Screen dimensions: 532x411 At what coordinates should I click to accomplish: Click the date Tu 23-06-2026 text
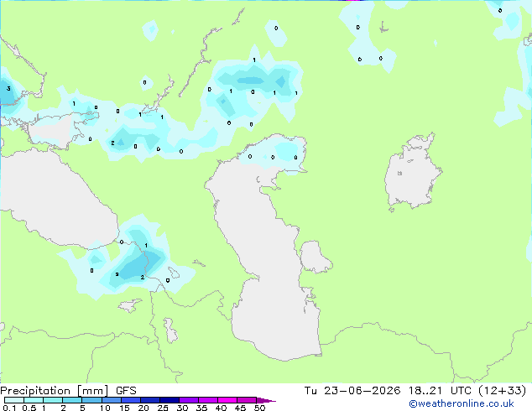(352, 391)
